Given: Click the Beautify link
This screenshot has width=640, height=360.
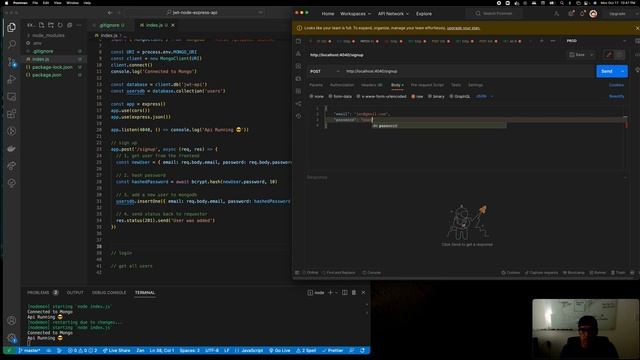Looking at the screenshot, I should 616,97.
